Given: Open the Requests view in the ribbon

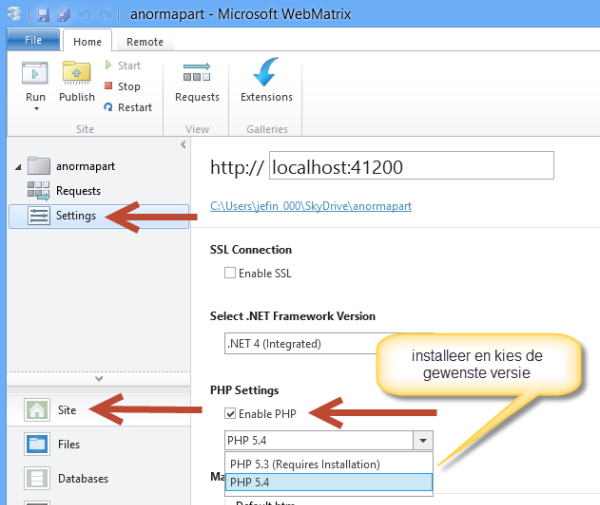Looking at the screenshot, I should (197, 83).
